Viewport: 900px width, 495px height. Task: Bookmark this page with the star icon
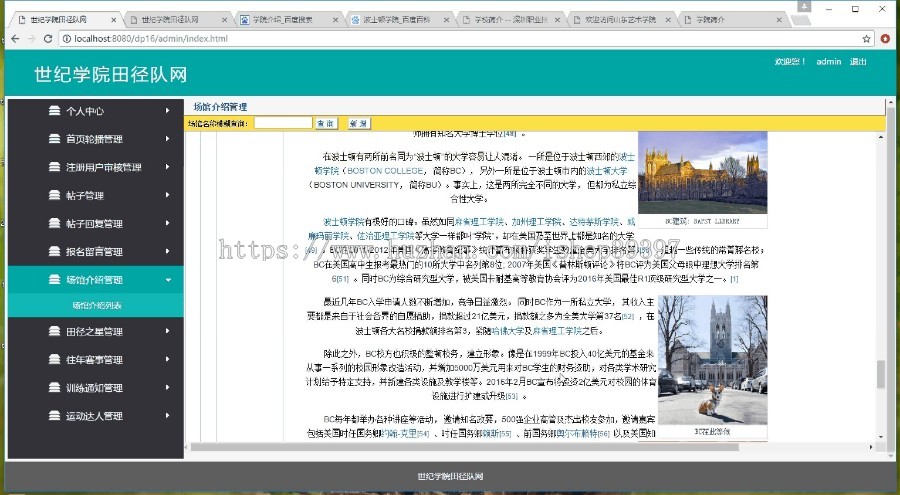click(x=866, y=38)
